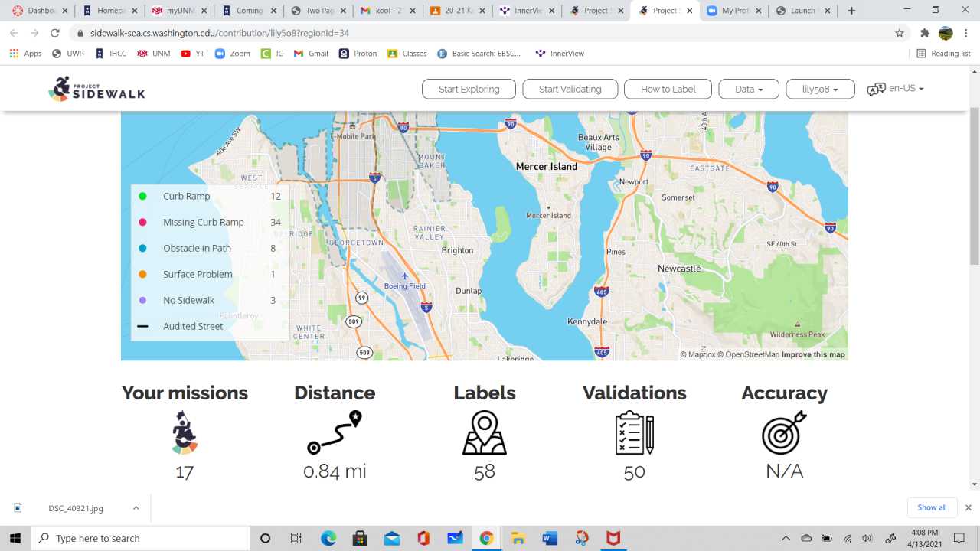Open the Windows Start menu
This screenshot has width=980, height=551.
[x=15, y=538]
